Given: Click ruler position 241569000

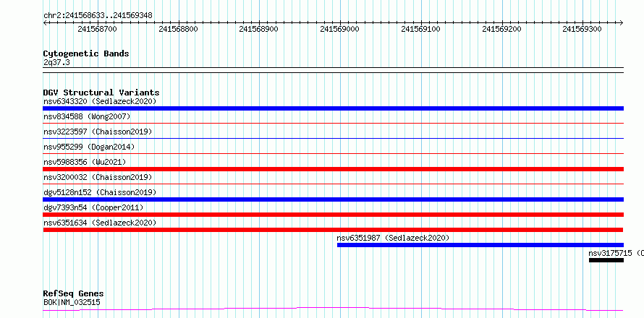Looking at the screenshot, I should click(339, 29).
